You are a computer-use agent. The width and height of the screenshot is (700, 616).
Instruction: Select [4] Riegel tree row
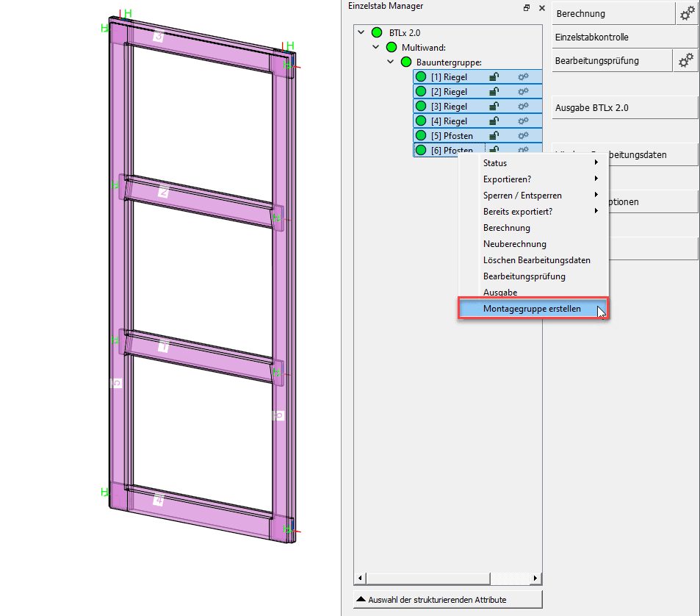click(477, 121)
